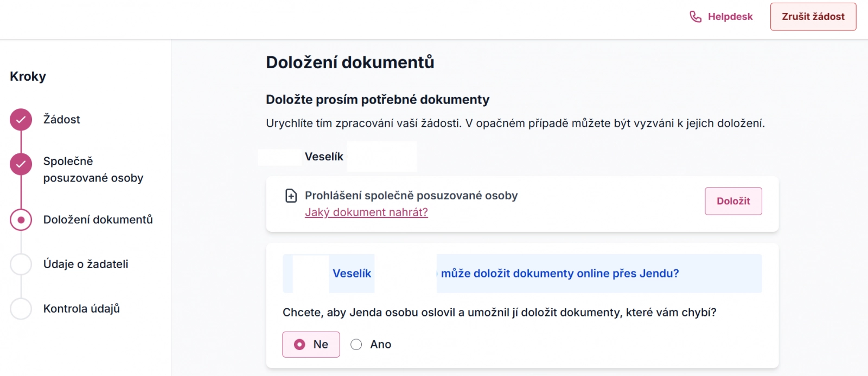This screenshot has height=376, width=868.
Task: Open the Údaje o žadateli step
Action: (x=86, y=264)
